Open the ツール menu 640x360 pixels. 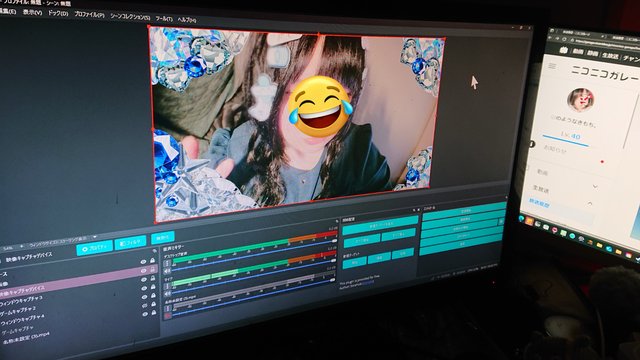tap(164, 19)
